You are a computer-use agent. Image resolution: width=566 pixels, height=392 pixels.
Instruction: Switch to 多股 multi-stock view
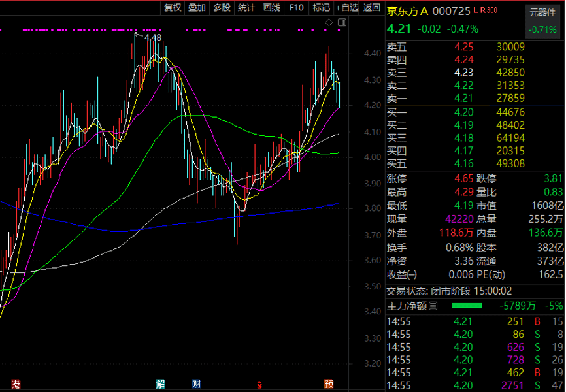pyautogui.click(x=222, y=8)
